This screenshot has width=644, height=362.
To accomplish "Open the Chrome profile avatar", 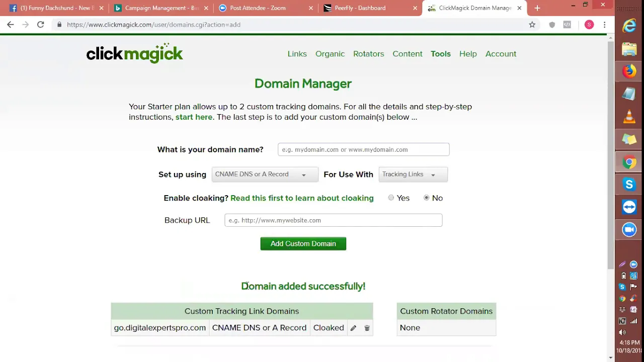I will click(589, 25).
